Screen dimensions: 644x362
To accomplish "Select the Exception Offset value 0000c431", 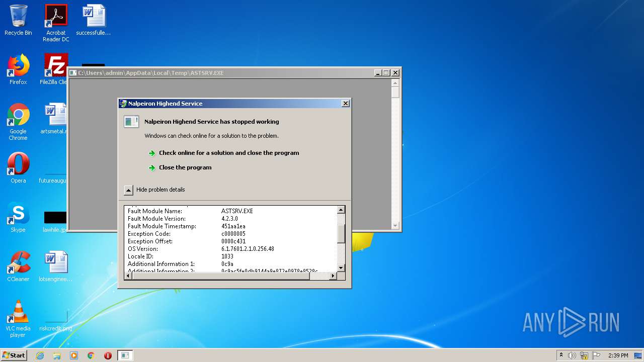I will point(233,241).
